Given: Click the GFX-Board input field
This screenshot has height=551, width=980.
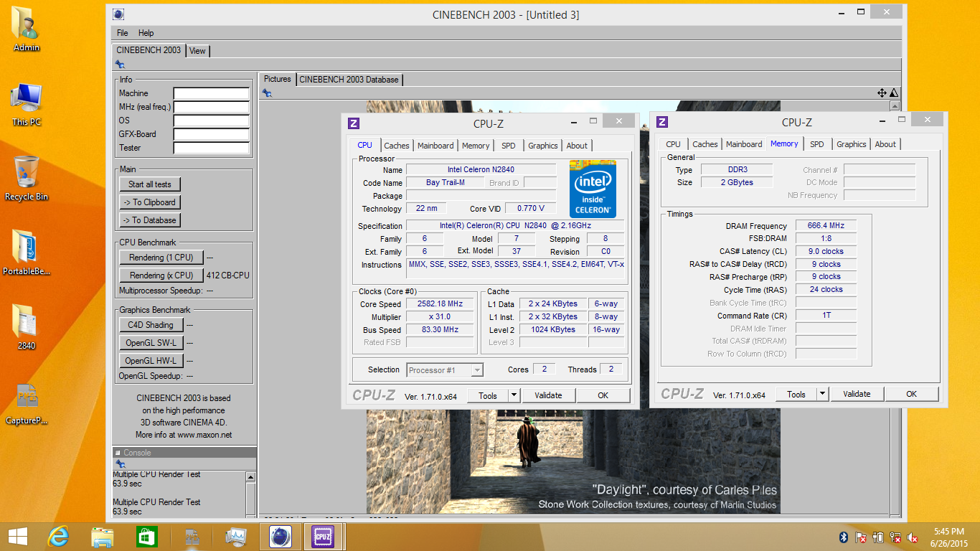Looking at the screenshot, I should coord(212,134).
